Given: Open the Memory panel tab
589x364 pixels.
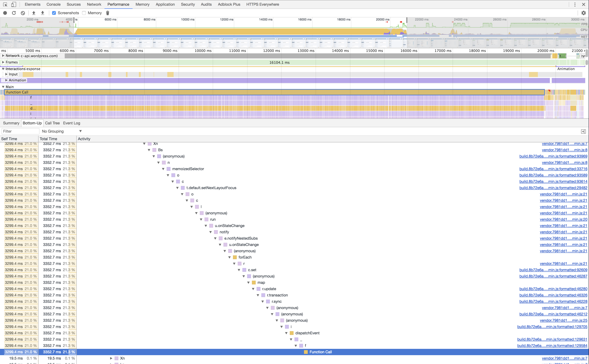Looking at the screenshot, I should coord(143,4).
